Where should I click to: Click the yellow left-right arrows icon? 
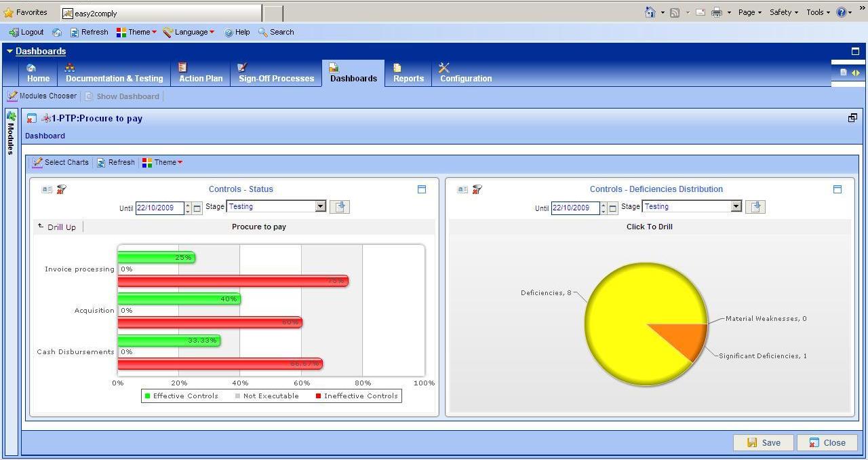(x=856, y=73)
